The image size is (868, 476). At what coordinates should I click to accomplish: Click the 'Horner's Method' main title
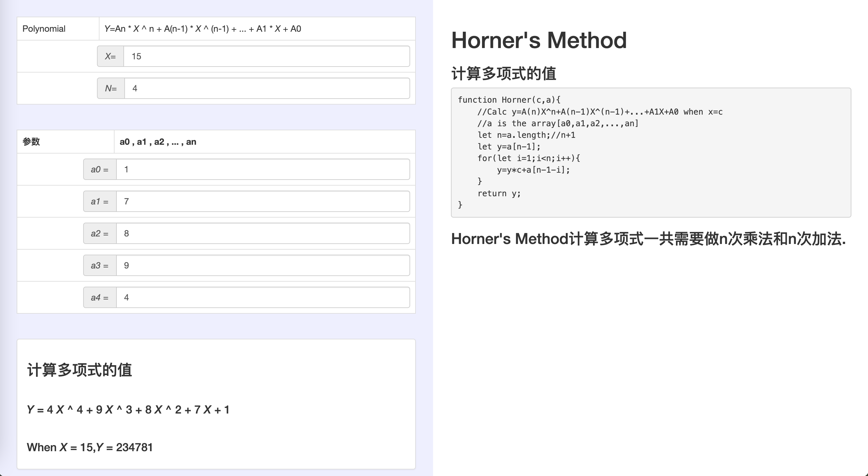[x=539, y=40]
